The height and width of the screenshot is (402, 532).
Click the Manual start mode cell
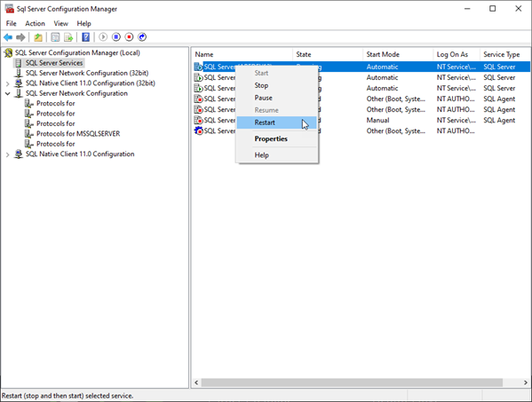point(377,121)
